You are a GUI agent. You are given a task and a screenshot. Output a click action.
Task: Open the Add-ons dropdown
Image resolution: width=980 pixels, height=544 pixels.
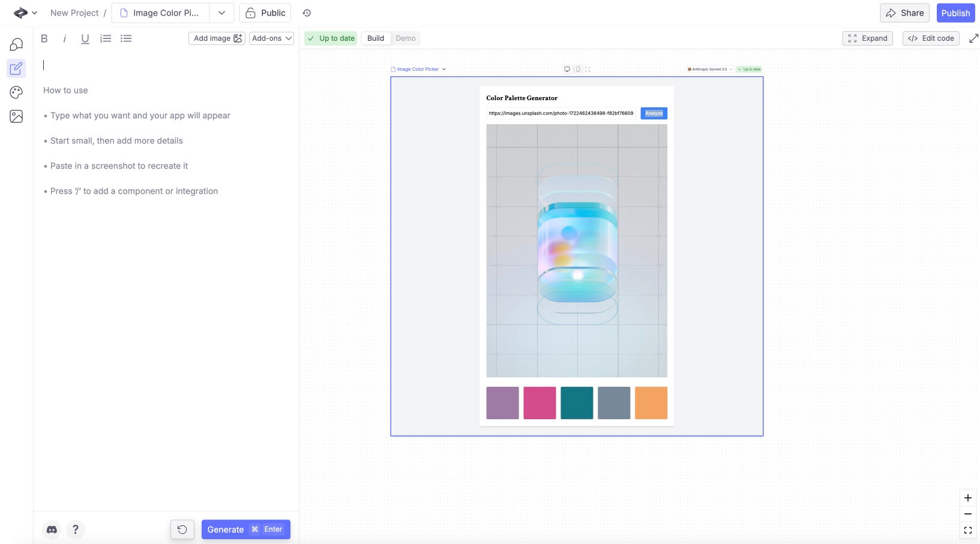pos(271,38)
